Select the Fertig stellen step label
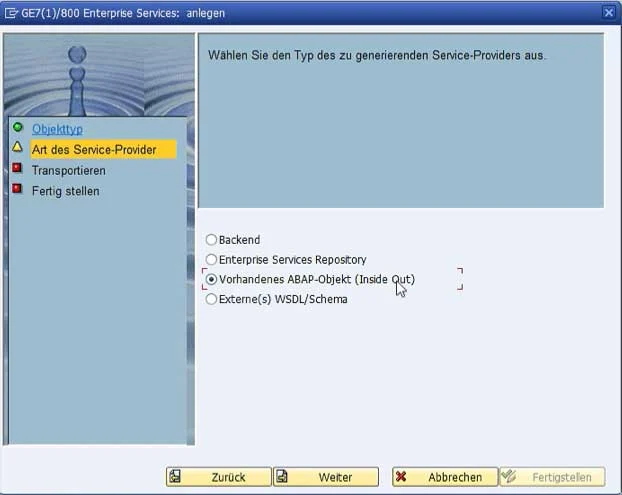The width and height of the screenshot is (622, 495). [x=65, y=190]
